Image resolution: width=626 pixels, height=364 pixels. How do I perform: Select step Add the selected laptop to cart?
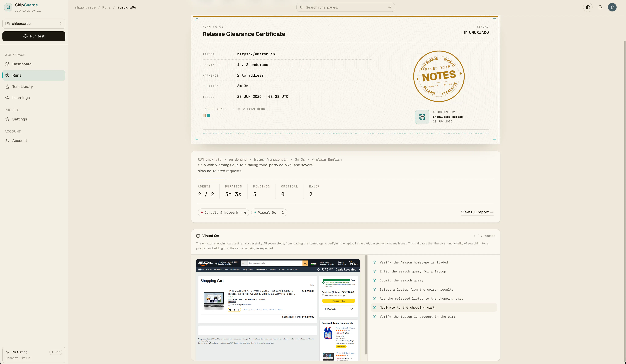pyautogui.click(x=434, y=298)
